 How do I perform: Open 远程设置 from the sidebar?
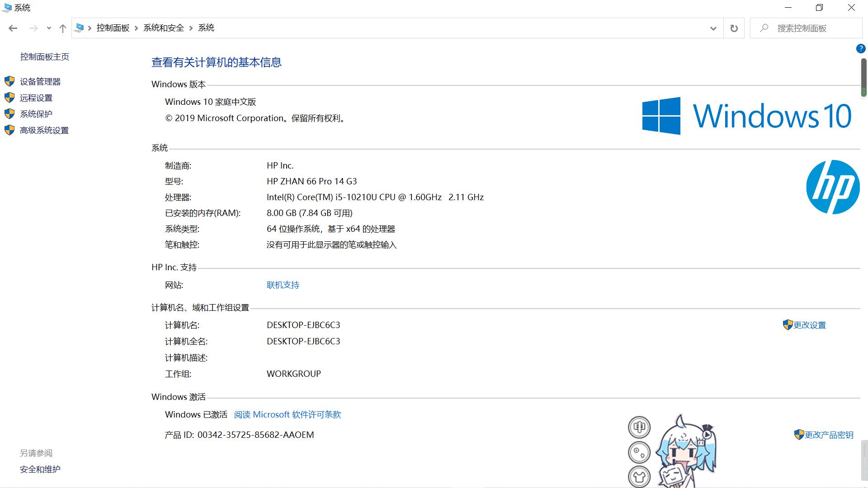click(36, 98)
